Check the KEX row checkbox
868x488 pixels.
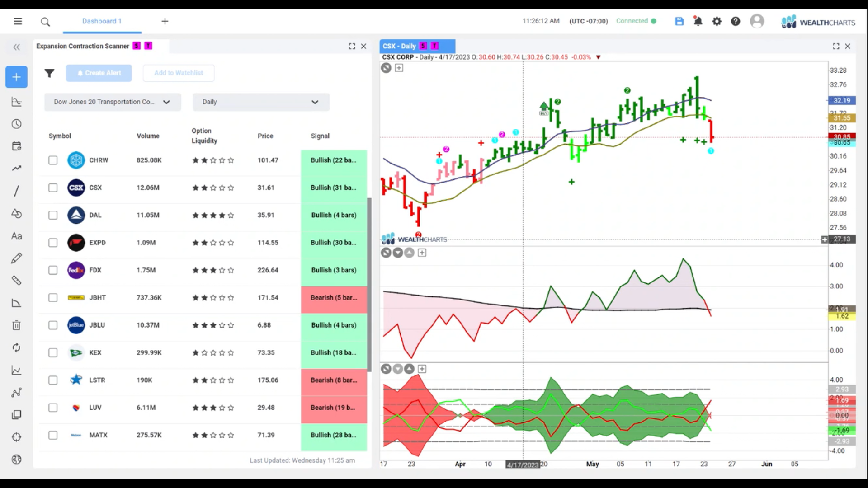[53, 353]
